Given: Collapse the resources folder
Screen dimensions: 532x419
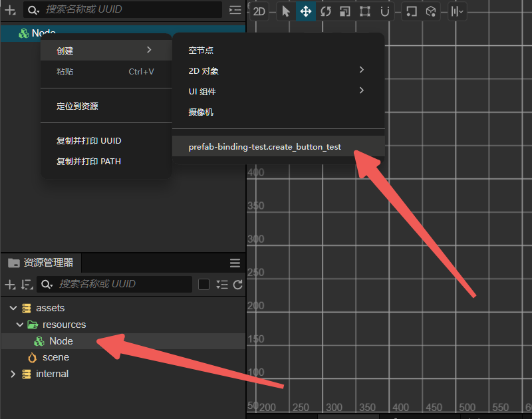Looking at the screenshot, I should click(20, 325).
